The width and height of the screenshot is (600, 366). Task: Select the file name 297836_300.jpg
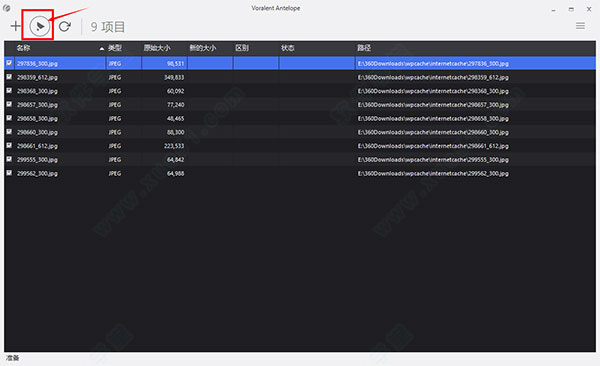(x=37, y=64)
